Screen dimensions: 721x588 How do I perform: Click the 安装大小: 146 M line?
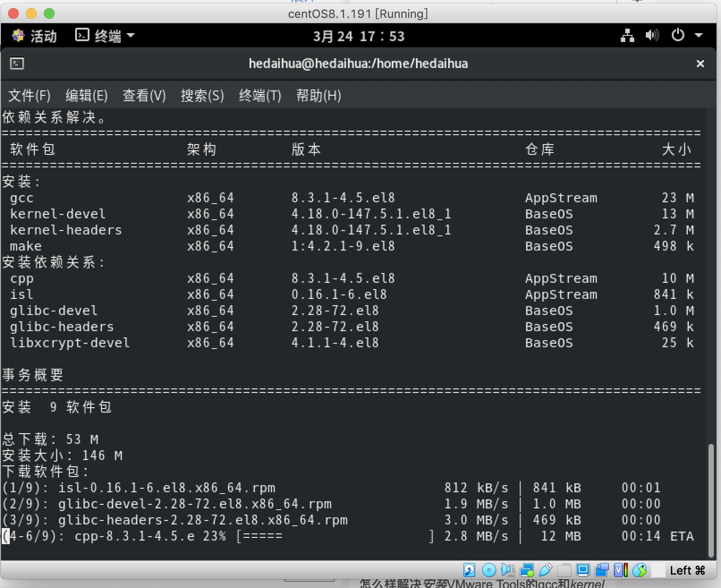[x=62, y=455]
